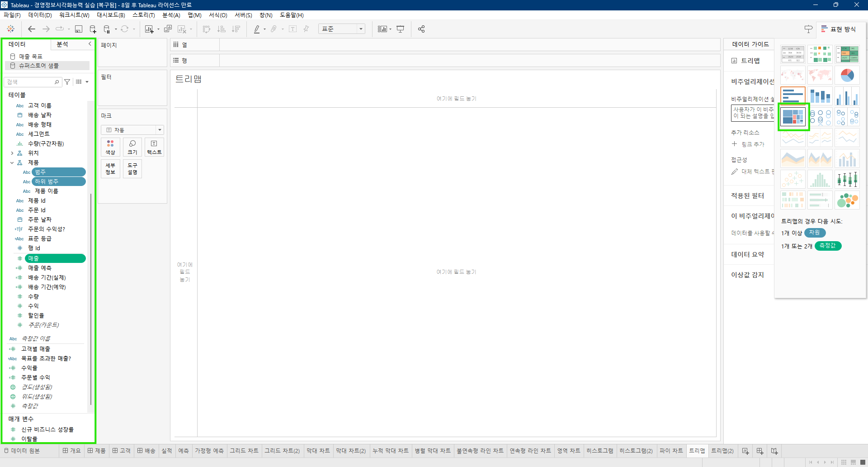The height and width of the screenshot is (467, 868).
Task: Click the Save workbook icon
Action: point(79,29)
